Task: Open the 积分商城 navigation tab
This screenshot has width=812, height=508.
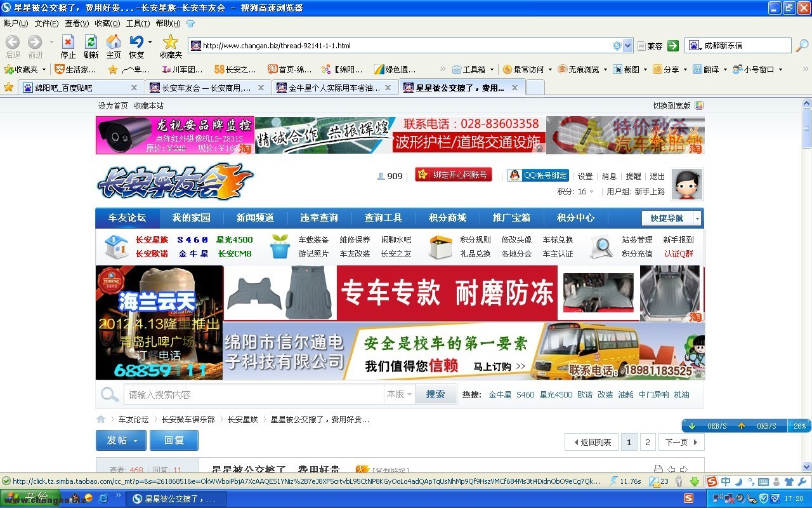Action: pyautogui.click(x=447, y=218)
